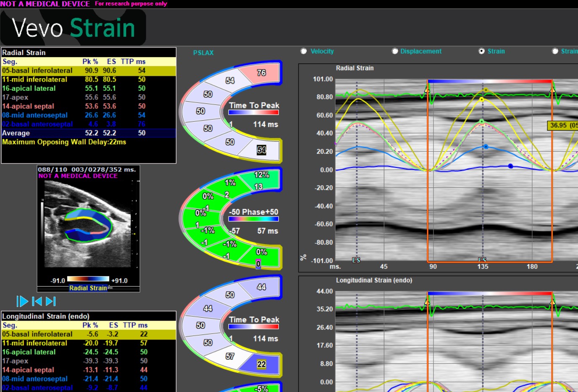Click the Radial Strain color scale bar below ultrasound

[88, 279]
